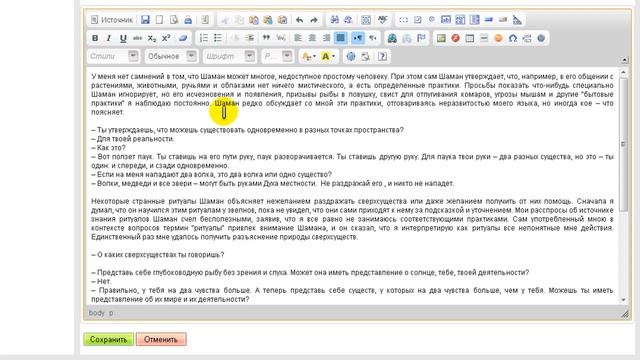The height and width of the screenshot is (360, 640).
Task: Open the background color picker
Action: (x=328, y=56)
